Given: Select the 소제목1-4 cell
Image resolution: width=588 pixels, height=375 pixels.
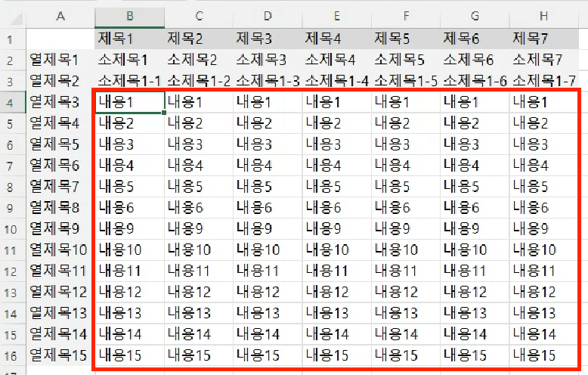Looking at the screenshot, I should pyautogui.click(x=337, y=81).
